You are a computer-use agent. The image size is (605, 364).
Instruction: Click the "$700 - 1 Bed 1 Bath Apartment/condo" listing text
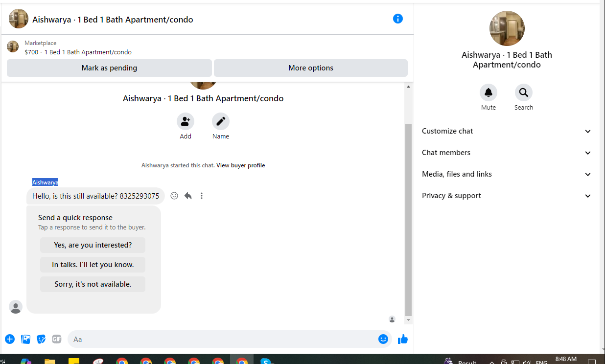pyautogui.click(x=78, y=52)
